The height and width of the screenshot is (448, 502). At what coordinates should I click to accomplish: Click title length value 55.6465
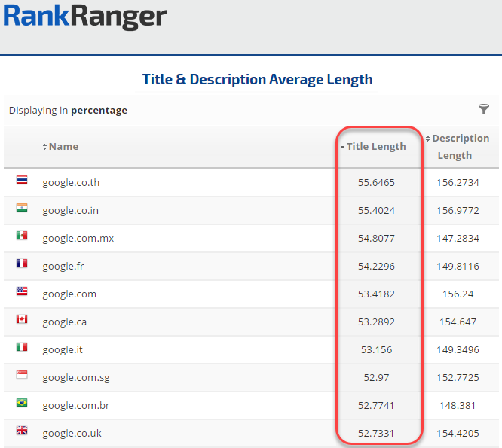click(377, 183)
